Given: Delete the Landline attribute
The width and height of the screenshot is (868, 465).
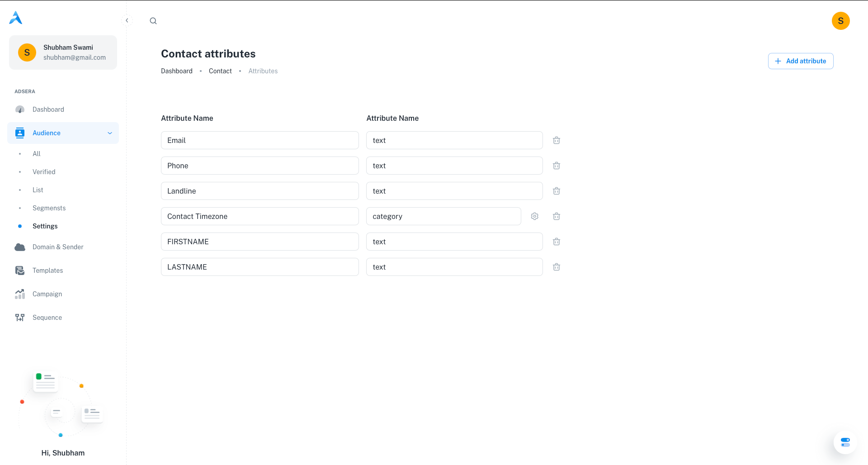Looking at the screenshot, I should (557, 191).
